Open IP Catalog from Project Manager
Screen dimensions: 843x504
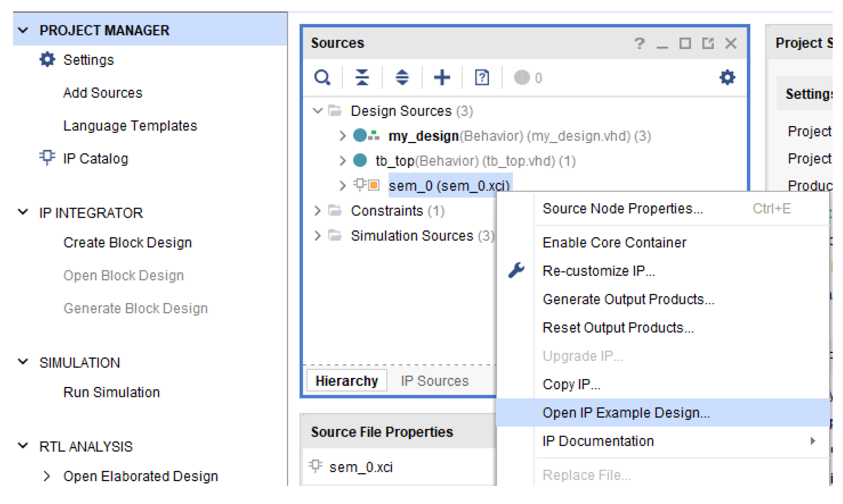click(95, 159)
